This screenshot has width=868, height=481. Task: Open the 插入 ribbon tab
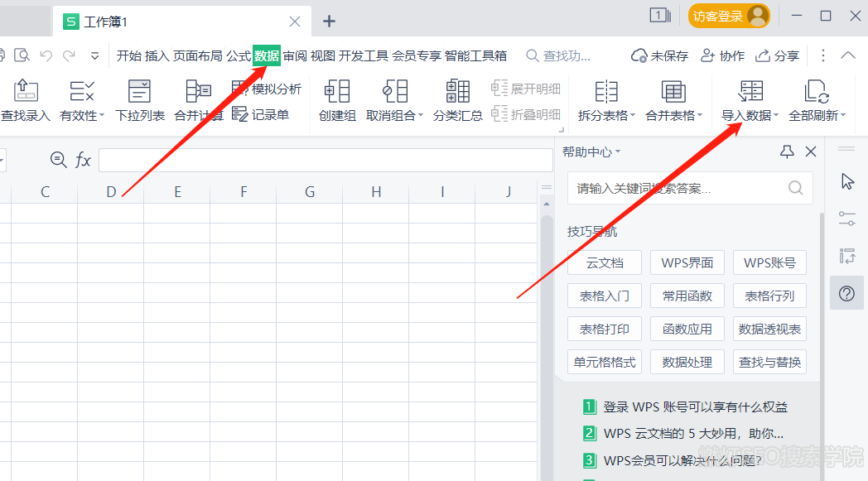157,56
